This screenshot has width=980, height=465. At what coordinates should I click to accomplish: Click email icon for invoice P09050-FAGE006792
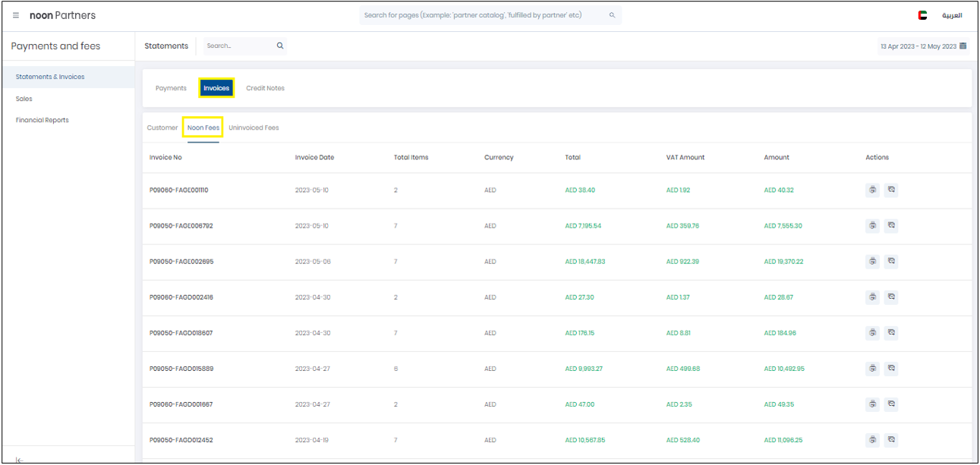(891, 226)
